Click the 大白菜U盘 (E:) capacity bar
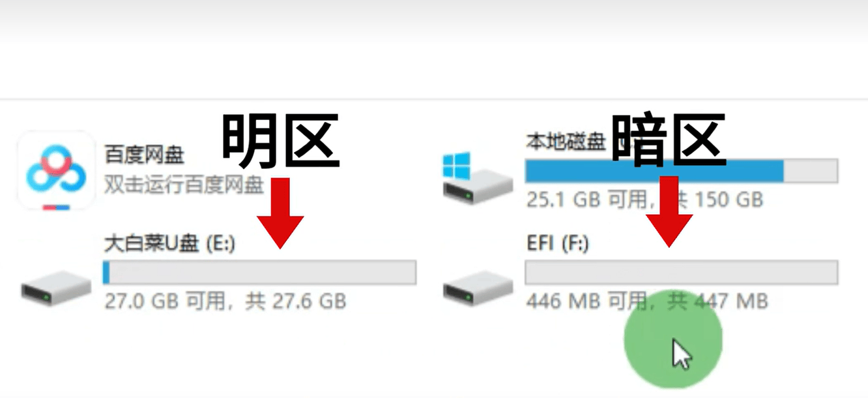868x398 pixels. coord(259,272)
